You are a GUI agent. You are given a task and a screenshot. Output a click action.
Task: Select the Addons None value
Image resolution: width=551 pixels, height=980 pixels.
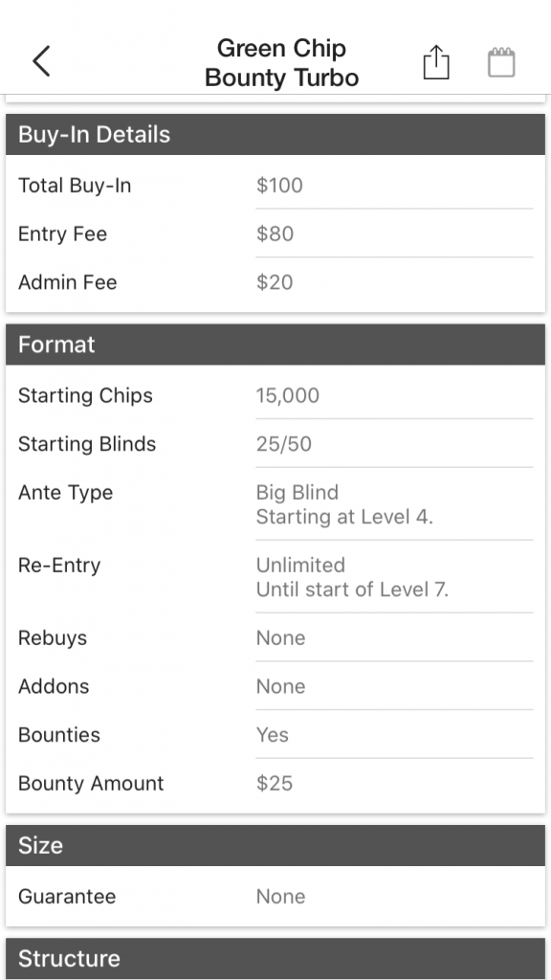point(280,686)
